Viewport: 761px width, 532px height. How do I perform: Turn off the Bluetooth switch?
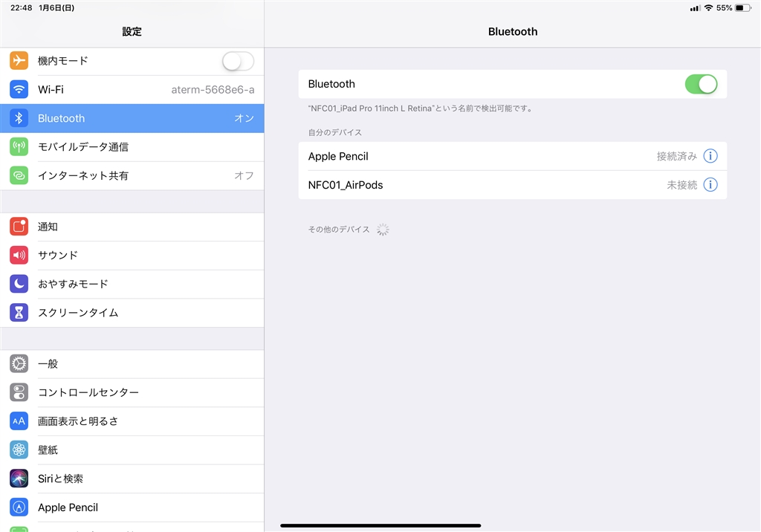(x=701, y=84)
